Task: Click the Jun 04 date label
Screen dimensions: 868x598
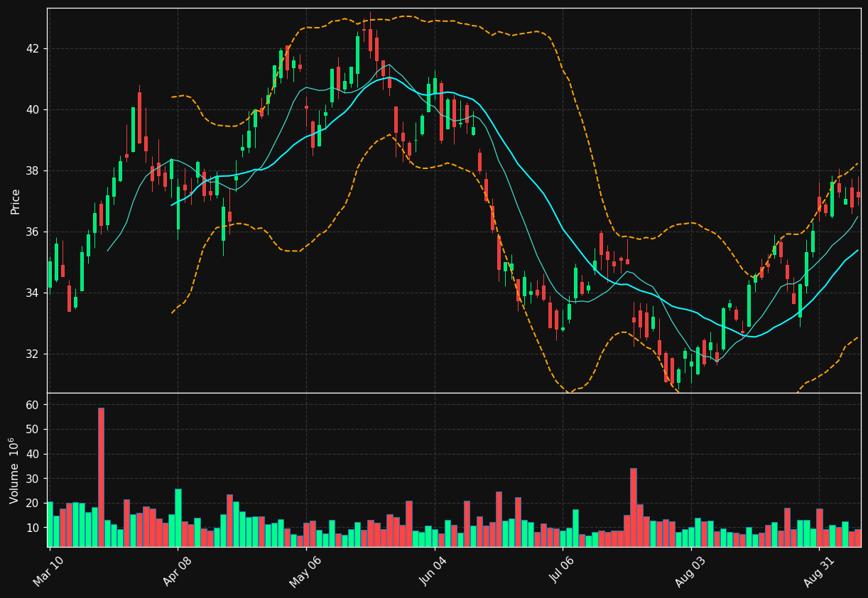Action: click(x=434, y=570)
